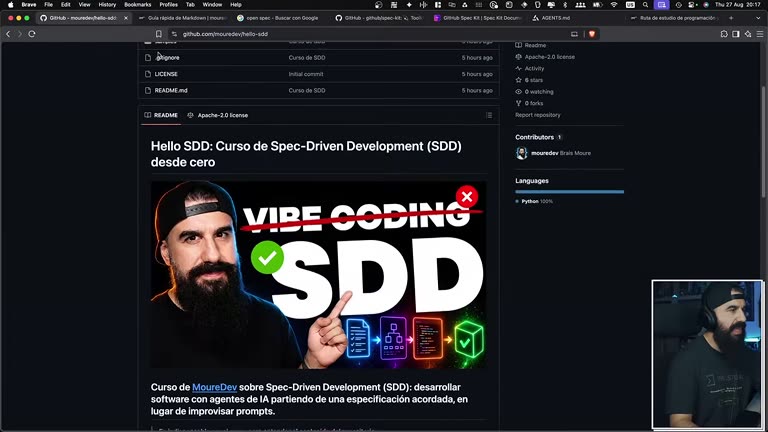Open the File menu
Image resolution: width=768 pixels, height=432 pixels.
click(48, 4)
